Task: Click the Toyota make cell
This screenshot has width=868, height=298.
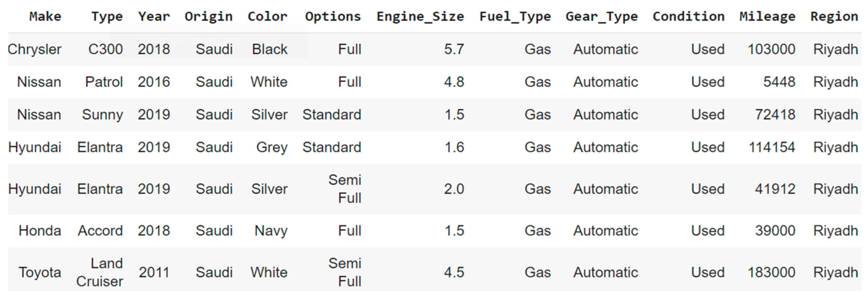Action: [40, 273]
